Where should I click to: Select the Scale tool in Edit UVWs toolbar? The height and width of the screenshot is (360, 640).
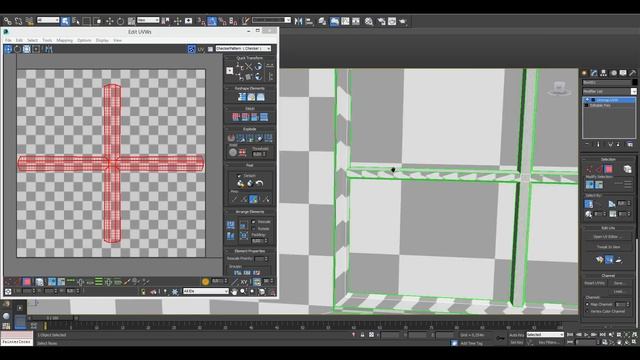click(x=27, y=49)
